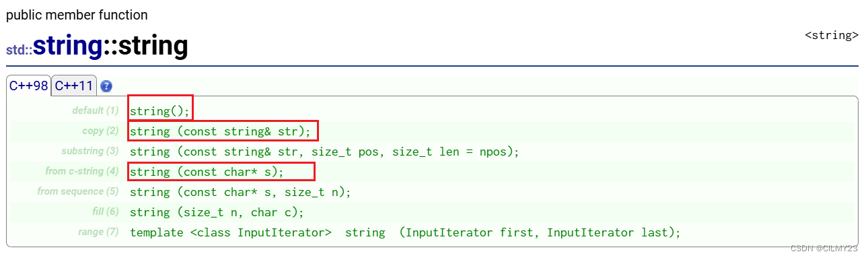The height and width of the screenshot is (258, 868).
Task: Click the from sequence (5) label
Action: tap(78, 191)
